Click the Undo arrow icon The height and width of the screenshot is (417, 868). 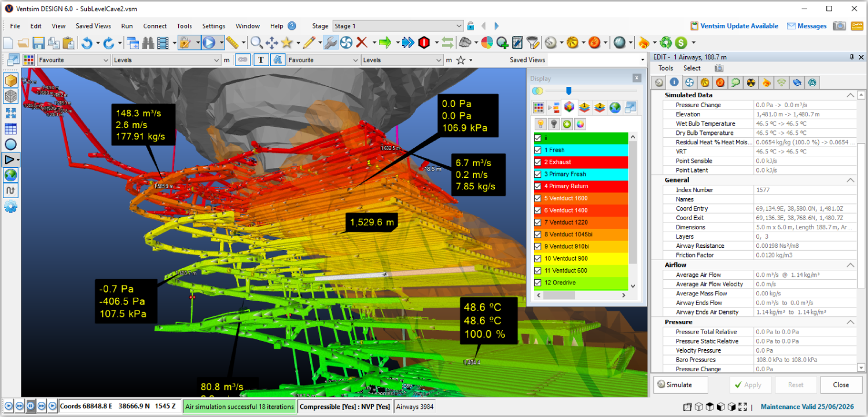coord(87,43)
